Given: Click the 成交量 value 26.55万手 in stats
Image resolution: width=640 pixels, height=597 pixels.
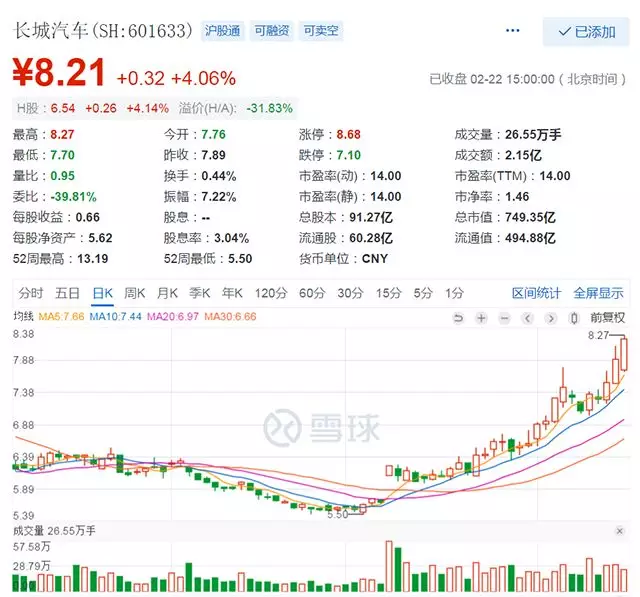Looking at the screenshot, I should [x=533, y=135].
